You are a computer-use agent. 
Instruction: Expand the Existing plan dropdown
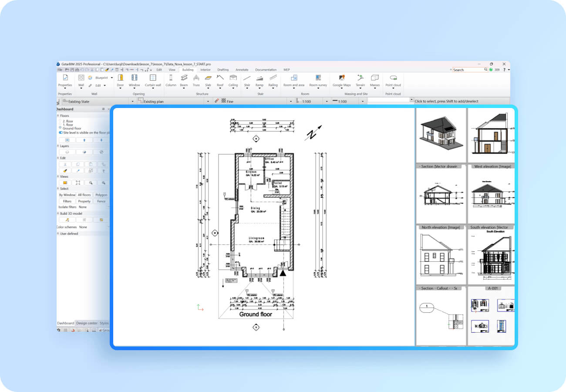click(x=207, y=101)
